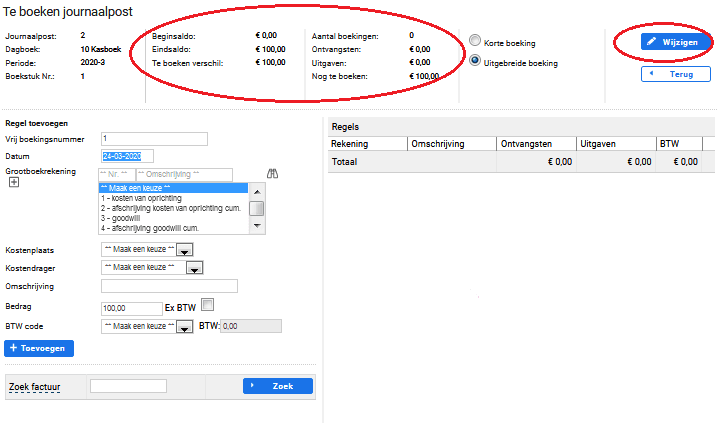The height and width of the screenshot is (424, 717).
Task: Open the BTW code dropdown
Action: pos(147,326)
